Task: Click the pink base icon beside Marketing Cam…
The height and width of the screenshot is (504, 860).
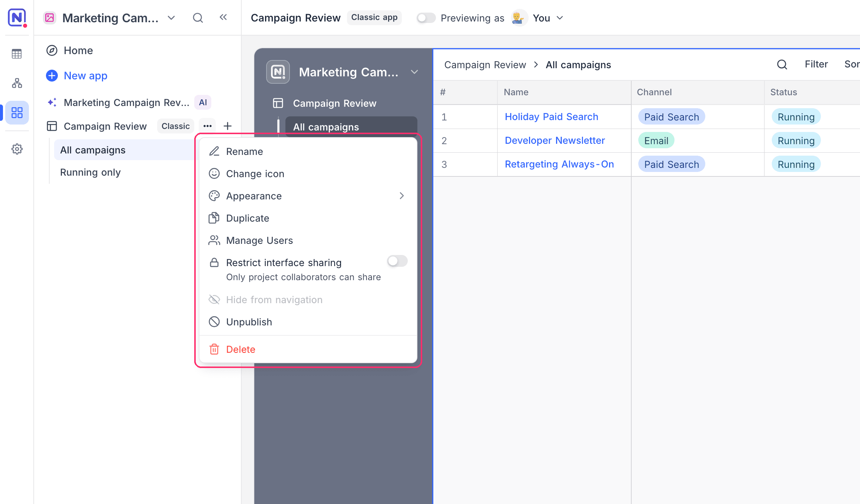Action: point(50,18)
